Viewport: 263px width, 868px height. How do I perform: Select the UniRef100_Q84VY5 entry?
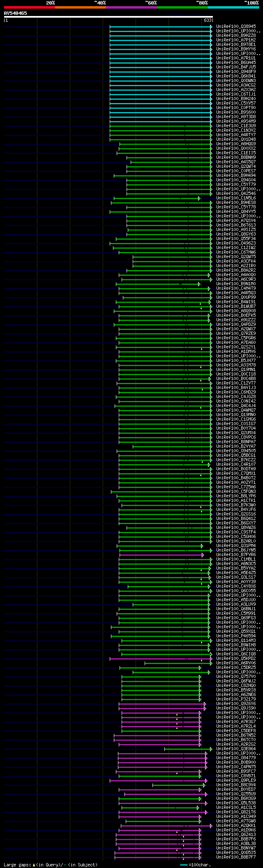click(236, 212)
